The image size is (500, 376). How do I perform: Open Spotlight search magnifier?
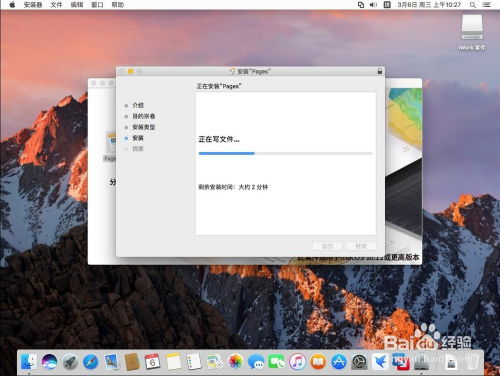(x=473, y=5)
